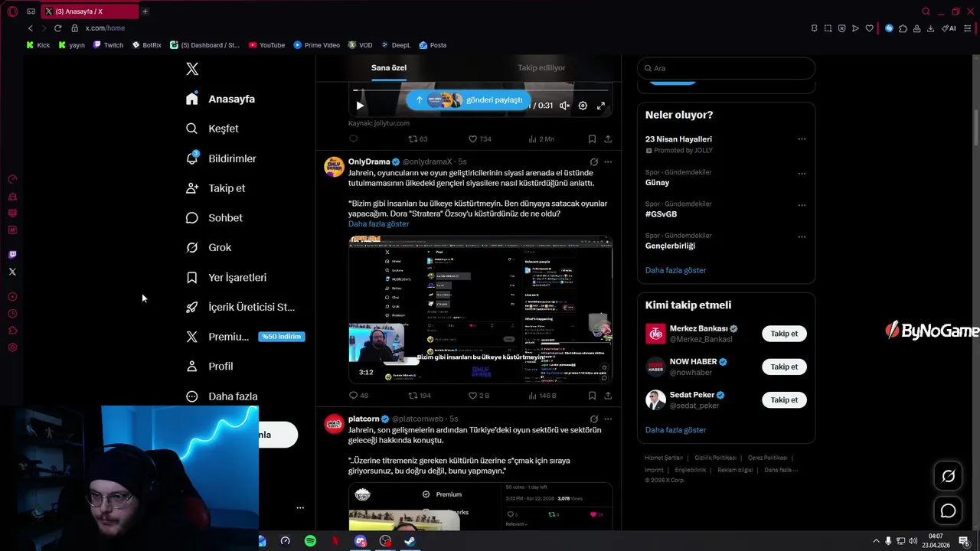Open Grok in the sidebar
980x551 pixels.
coord(208,247)
